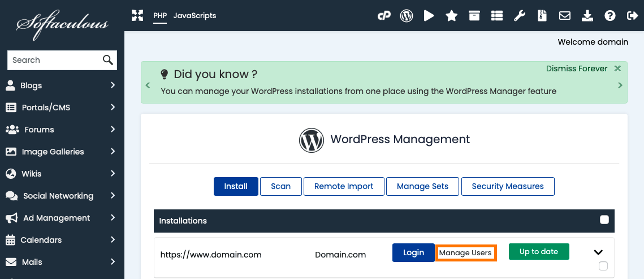Click the Security Measures button
The image size is (644, 279).
(x=508, y=187)
